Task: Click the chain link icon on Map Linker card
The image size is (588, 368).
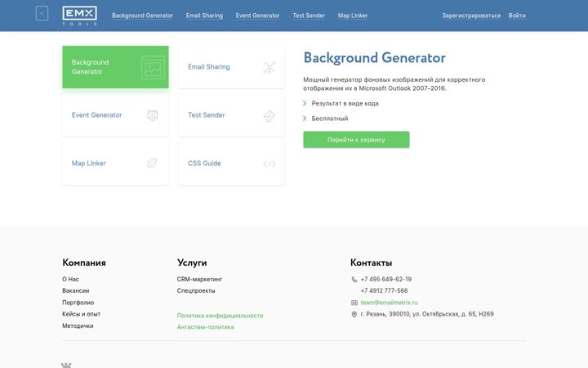Action: 152,163
